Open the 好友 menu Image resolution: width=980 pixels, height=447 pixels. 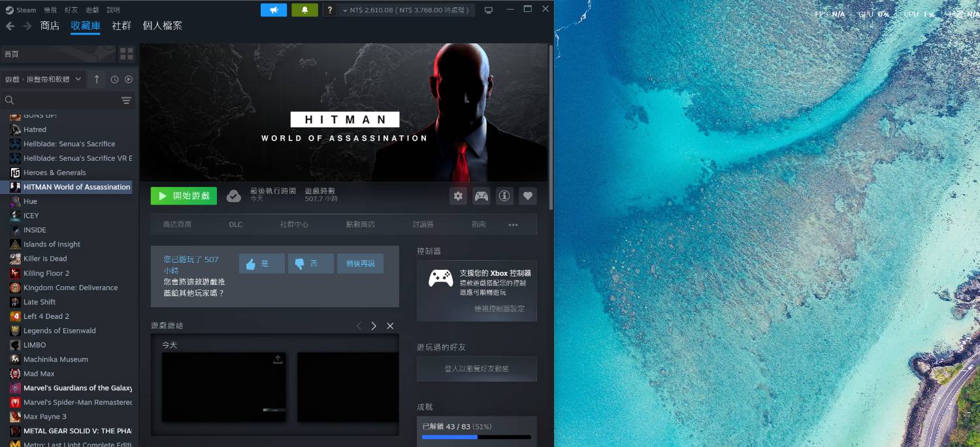click(x=71, y=10)
